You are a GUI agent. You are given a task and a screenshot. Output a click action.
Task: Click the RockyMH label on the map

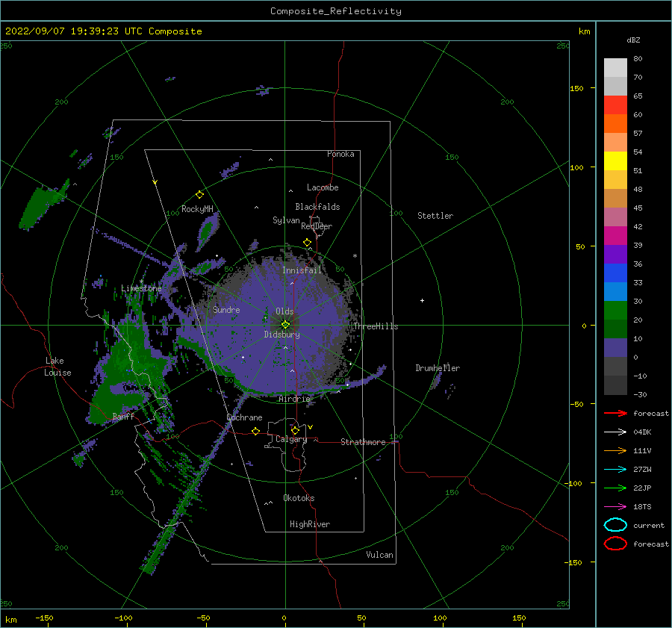click(x=197, y=209)
